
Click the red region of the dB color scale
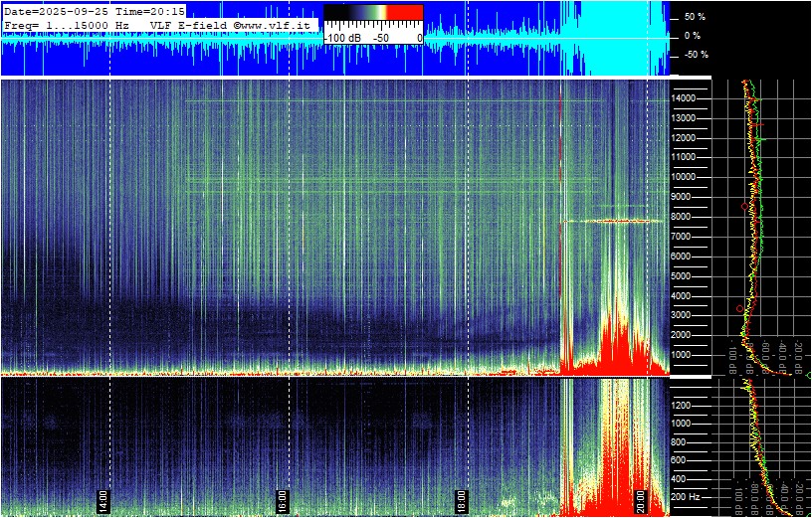click(405, 12)
